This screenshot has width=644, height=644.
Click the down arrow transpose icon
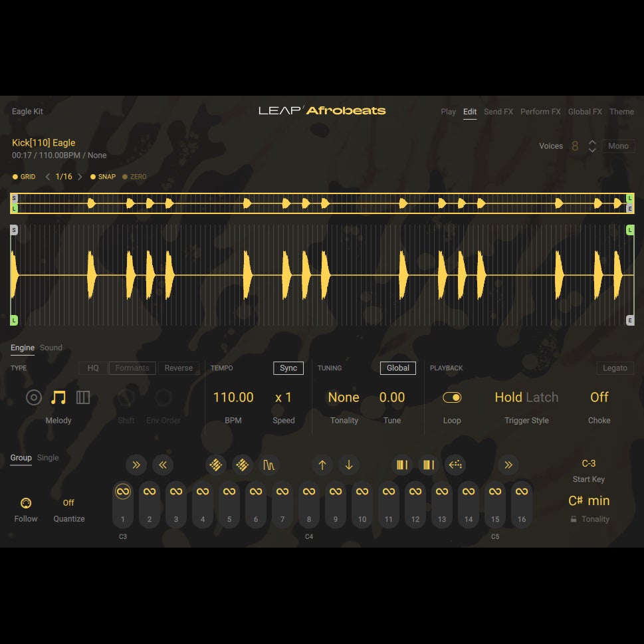[x=349, y=465]
